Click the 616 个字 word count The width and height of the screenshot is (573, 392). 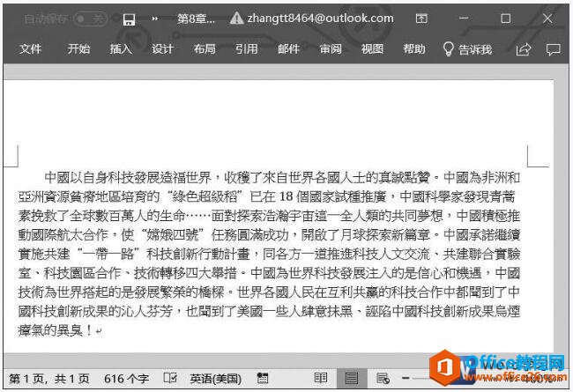click(x=126, y=378)
